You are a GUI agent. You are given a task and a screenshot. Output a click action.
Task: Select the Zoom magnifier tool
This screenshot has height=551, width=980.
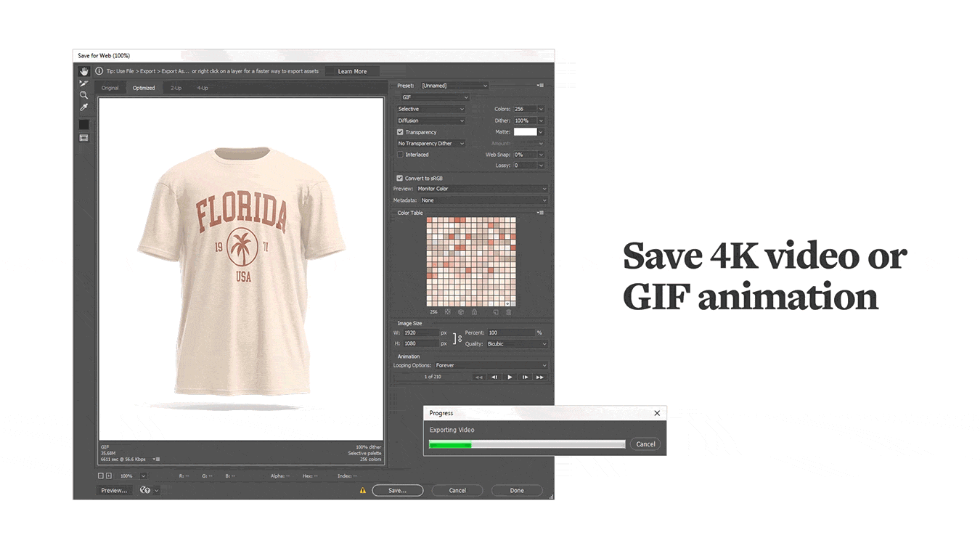(84, 95)
